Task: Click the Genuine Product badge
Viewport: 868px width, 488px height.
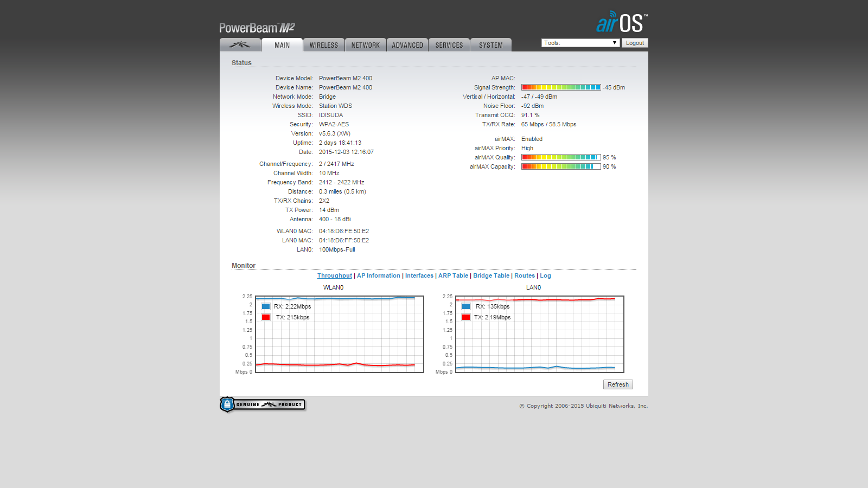Action: (263, 404)
